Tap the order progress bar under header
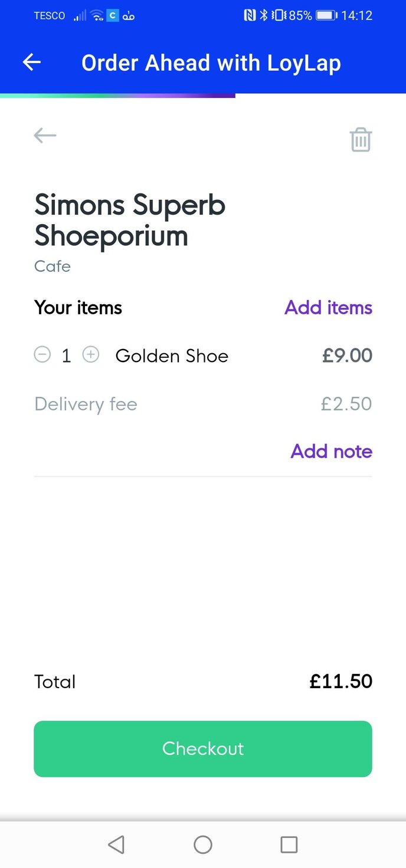This screenshot has height=868, width=406. pos(118,96)
